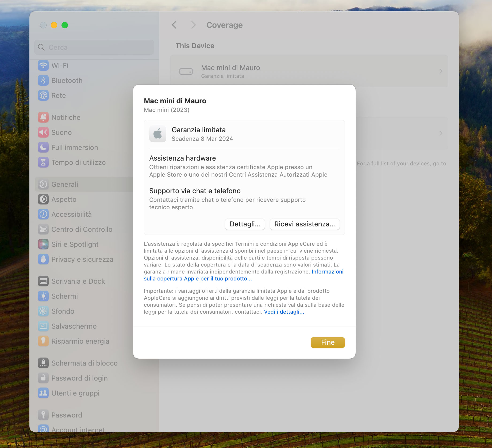Open Rete globe icon
The width and height of the screenshot is (492, 448).
(43, 95)
